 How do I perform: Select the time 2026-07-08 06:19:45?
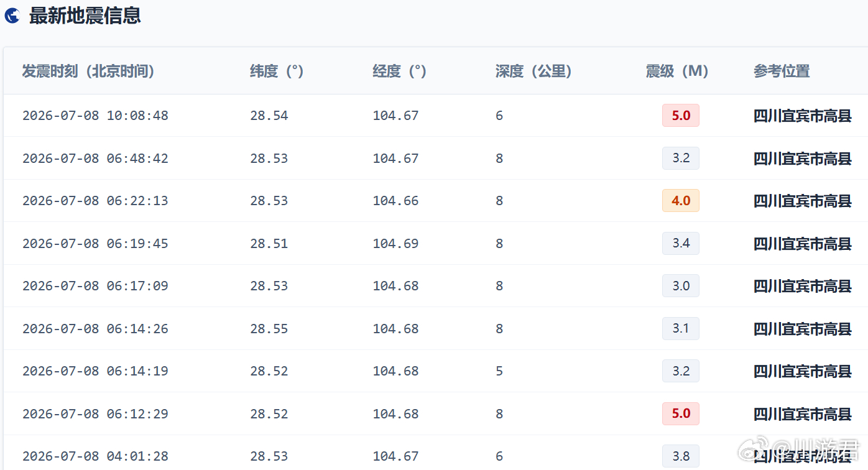[95, 244]
